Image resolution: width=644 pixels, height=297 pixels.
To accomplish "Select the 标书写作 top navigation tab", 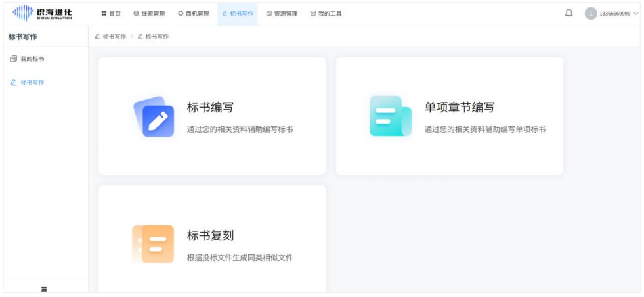I will click(x=238, y=14).
